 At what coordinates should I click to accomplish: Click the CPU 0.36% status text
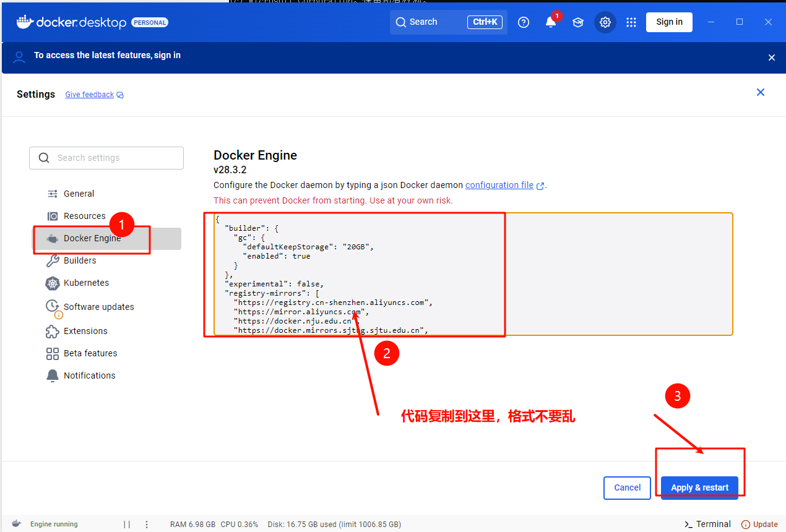(x=239, y=524)
